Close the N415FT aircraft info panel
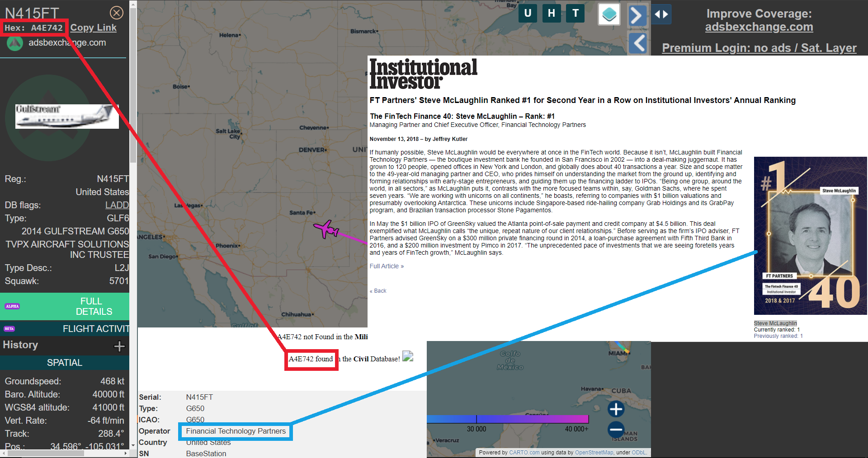The height and width of the screenshot is (458, 868). pyautogui.click(x=117, y=13)
